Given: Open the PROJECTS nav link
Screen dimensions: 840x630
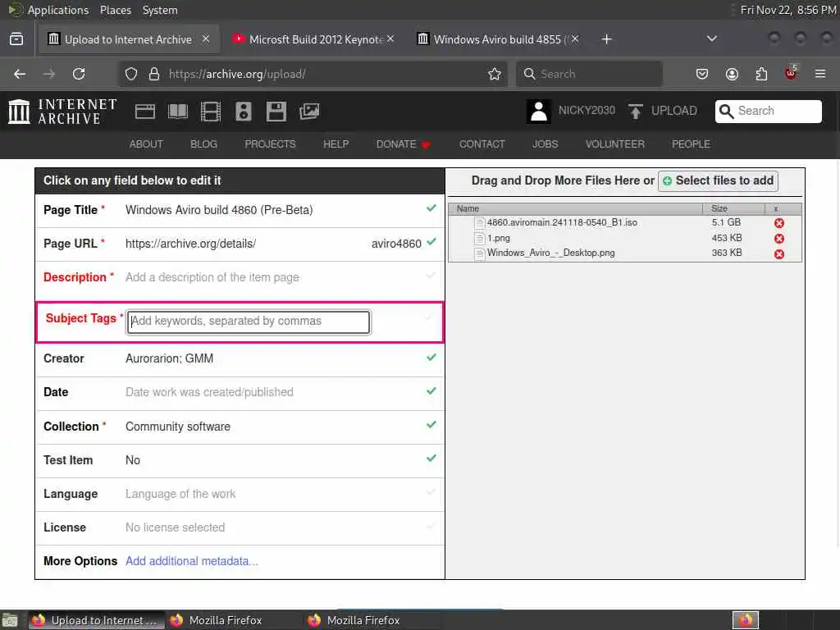Looking at the screenshot, I should [x=270, y=144].
